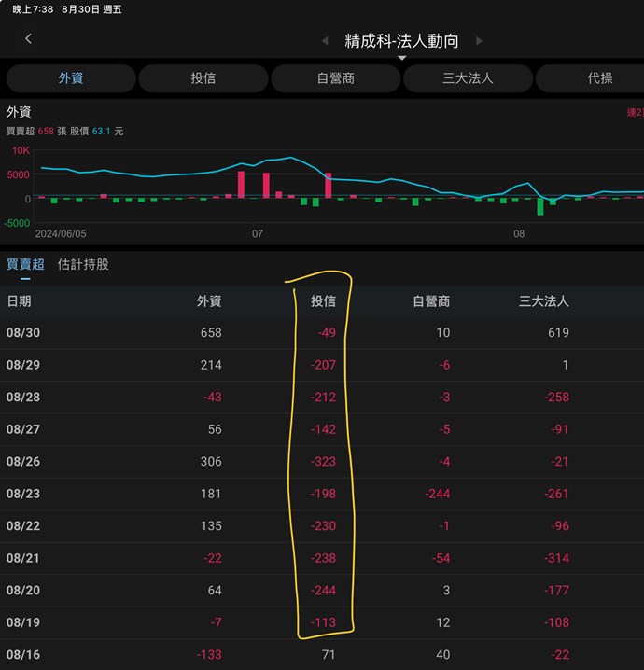Switch to the 投信 tab
This screenshot has height=670, width=644.
pos(203,78)
